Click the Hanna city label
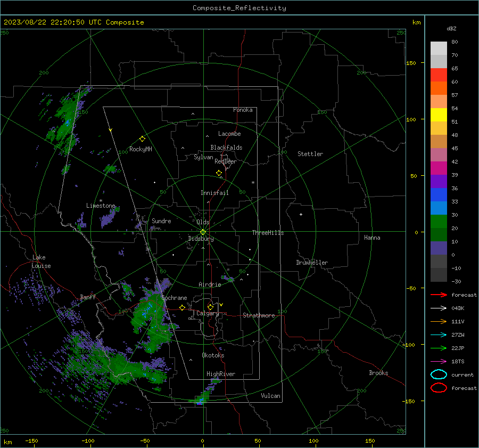 click(372, 238)
